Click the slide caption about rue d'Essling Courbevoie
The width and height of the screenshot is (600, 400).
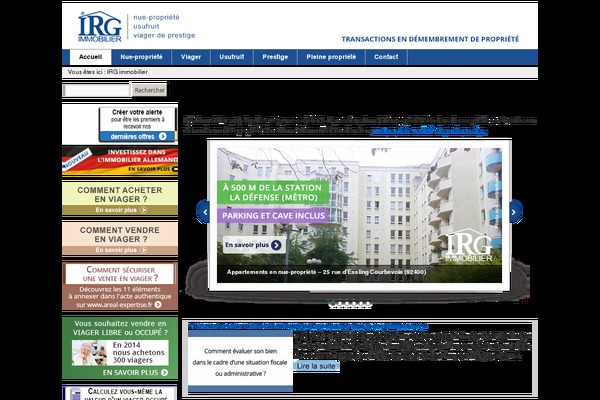[326, 272]
